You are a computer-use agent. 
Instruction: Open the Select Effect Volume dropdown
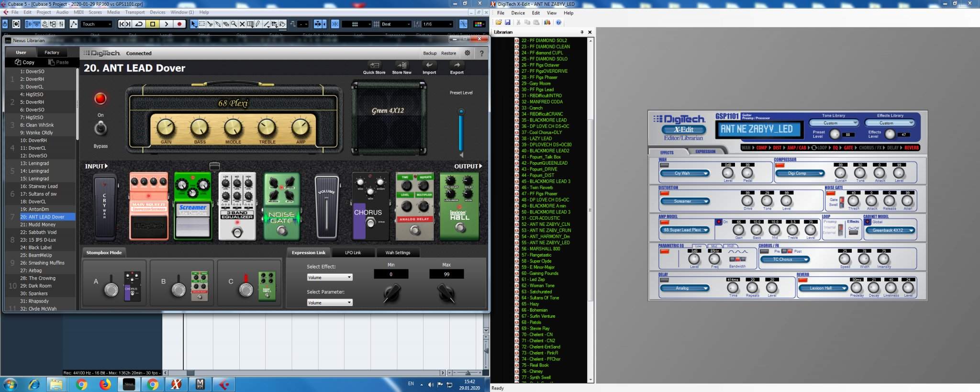tap(330, 277)
